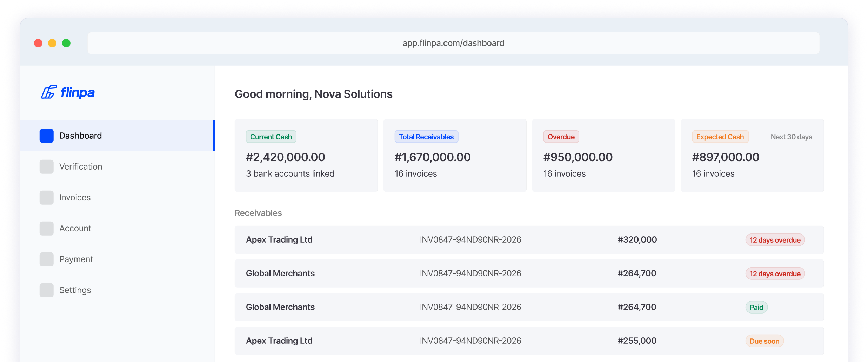Screen dimensions: 868x362
Task: Select the browser address bar showing app.flinpa.com/dashboard
Action: click(453, 43)
